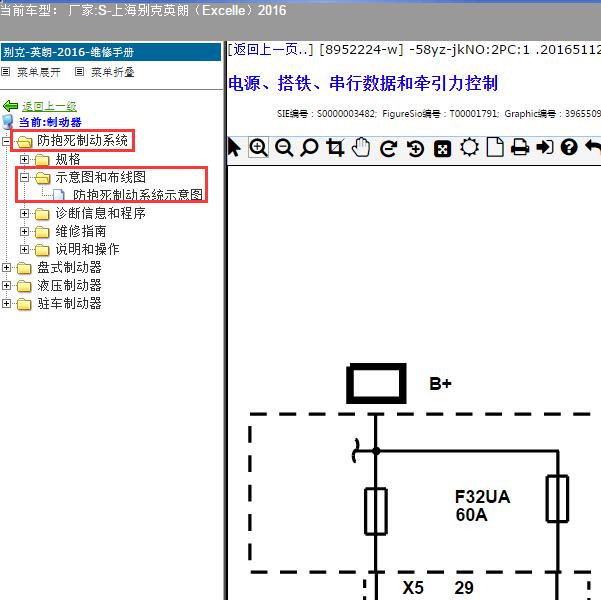
Task: Open 防抱死制动系统示意图 document
Action: (138, 195)
